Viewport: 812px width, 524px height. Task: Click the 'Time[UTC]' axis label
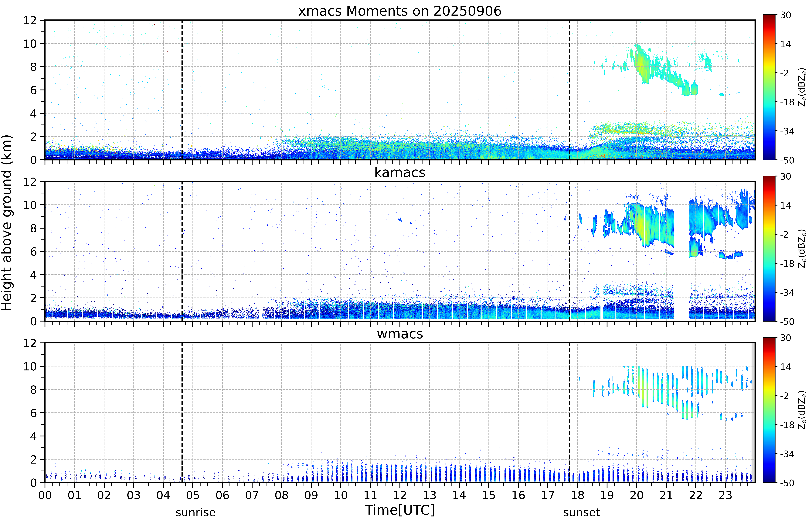[x=400, y=510]
